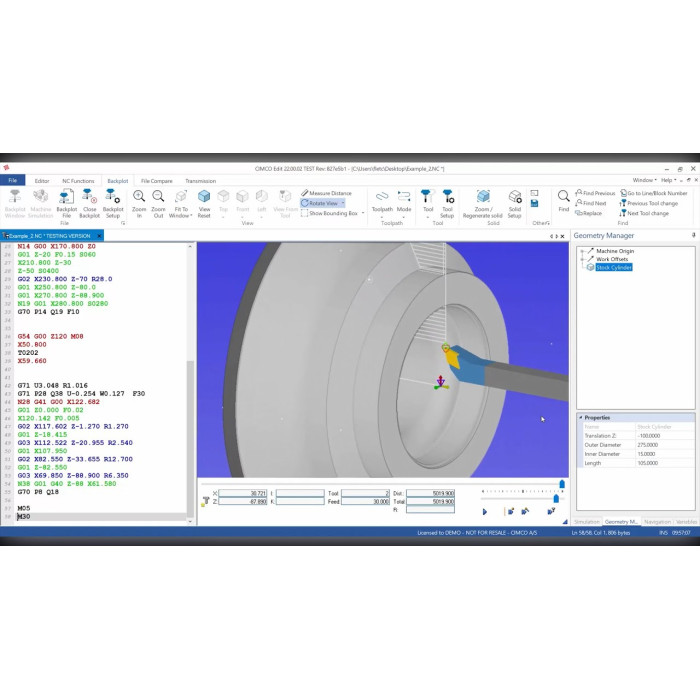Screen dimensions: 700x700
Task: Expand the Fit To Window dropdown
Action: pyautogui.click(x=181, y=215)
